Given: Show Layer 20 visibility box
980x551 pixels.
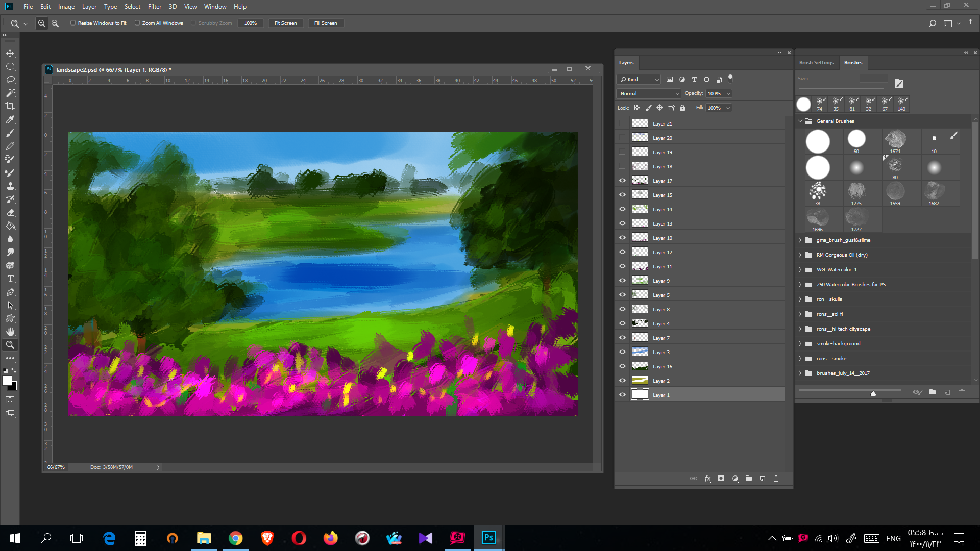Looking at the screenshot, I should pos(622,138).
